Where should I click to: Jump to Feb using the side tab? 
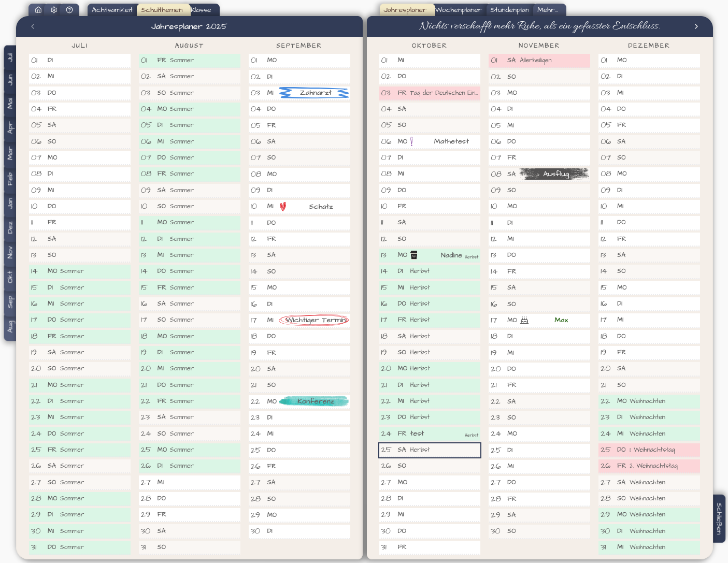pyautogui.click(x=10, y=179)
